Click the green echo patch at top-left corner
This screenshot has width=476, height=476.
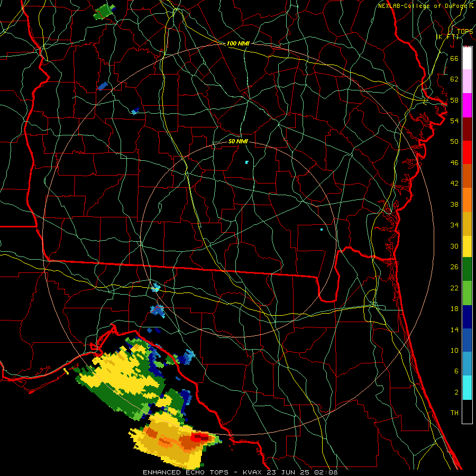pyautogui.click(x=104, y=12)
